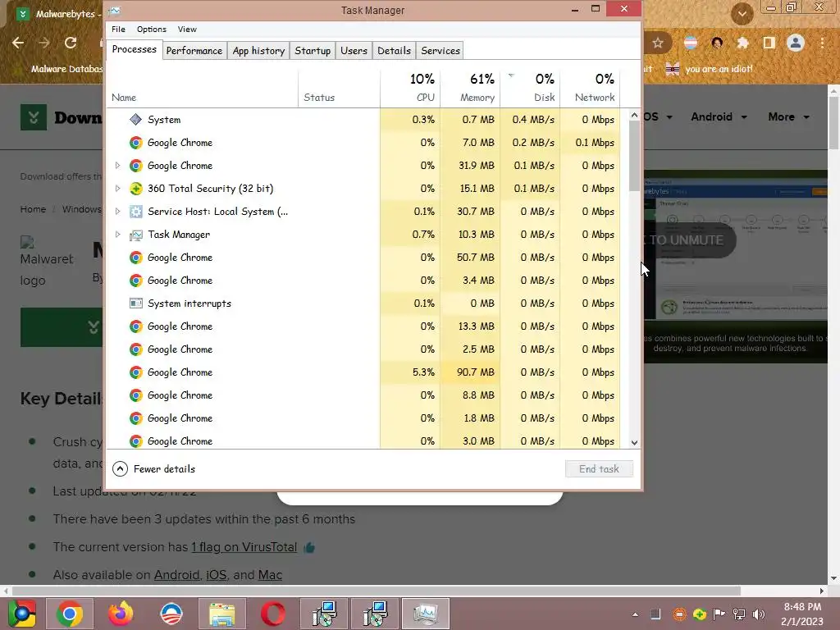Click the End task button

tap(599, 468)
